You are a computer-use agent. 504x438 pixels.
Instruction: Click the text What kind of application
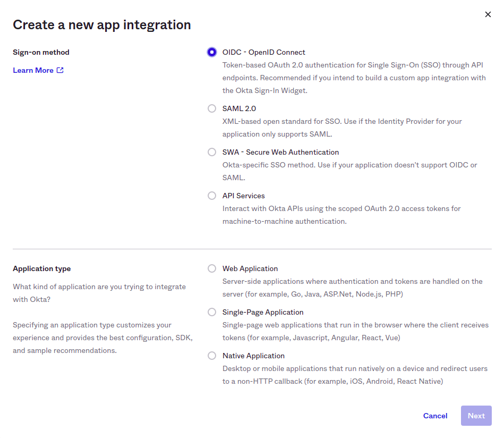point(99,293)
